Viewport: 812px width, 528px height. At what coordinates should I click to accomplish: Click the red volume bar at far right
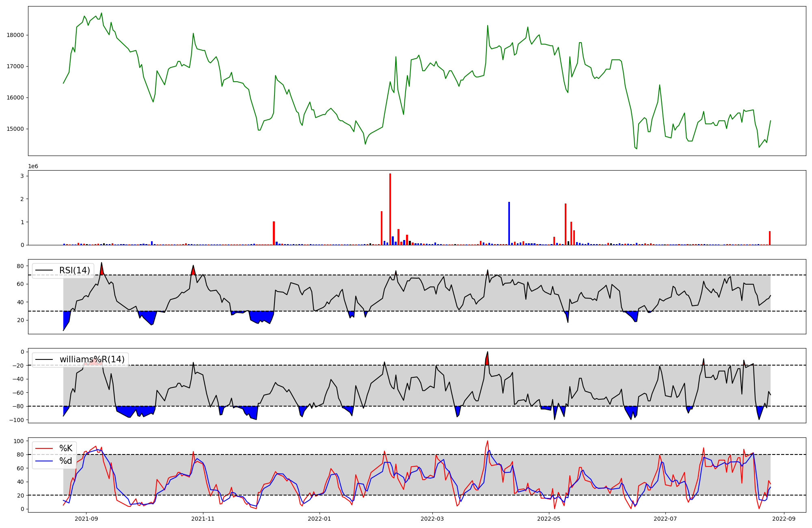(770, 238)
